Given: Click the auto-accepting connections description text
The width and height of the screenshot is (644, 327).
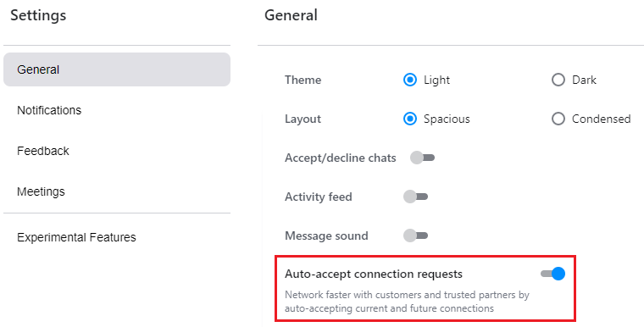Looking at the screenshot, I should click(x=407, y=302).
